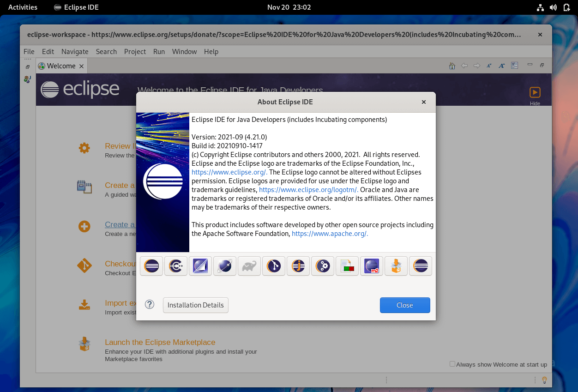Click the Marketplace box-with-arrow feature icon
The image size is (578, 392).
(x=396, y=266)
